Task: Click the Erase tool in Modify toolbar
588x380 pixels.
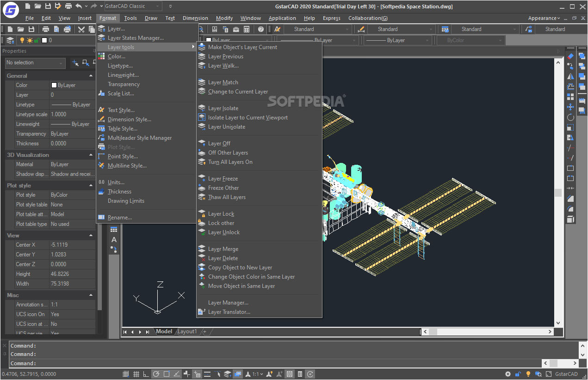Action: (x=570, y=56)
